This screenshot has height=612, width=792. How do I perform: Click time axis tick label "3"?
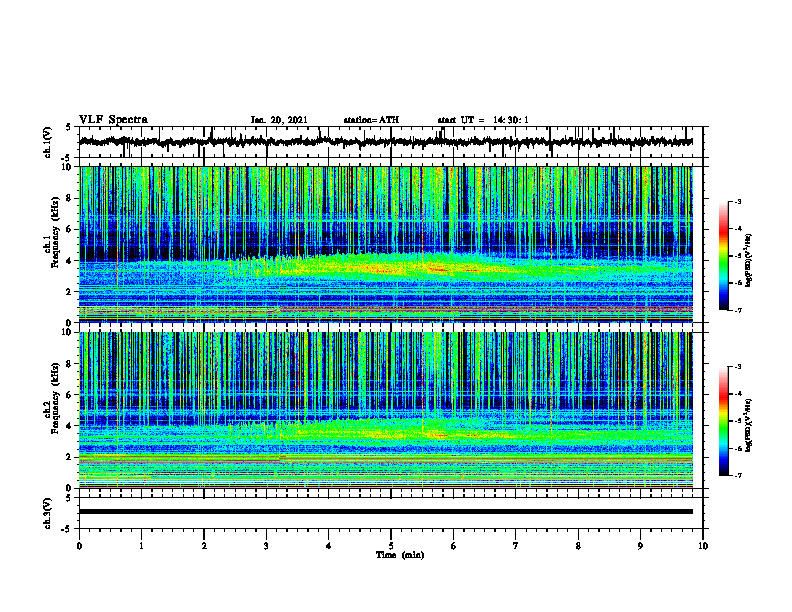point(266,546)
